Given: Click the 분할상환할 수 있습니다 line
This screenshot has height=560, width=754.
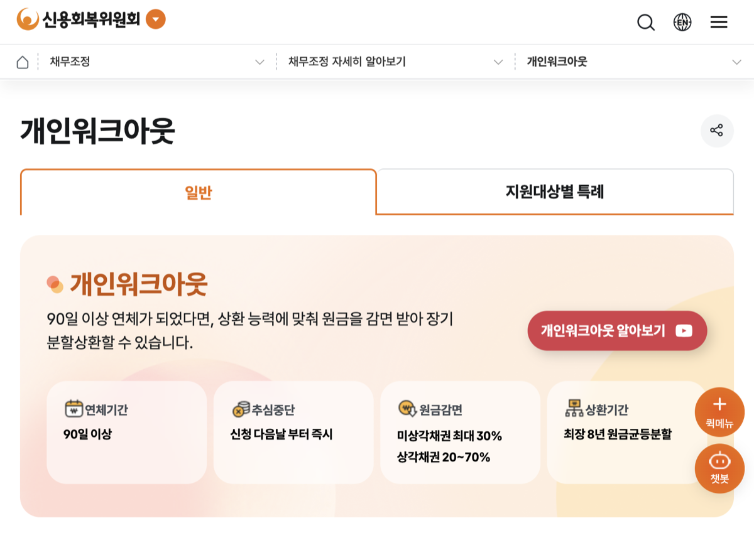Looking at the screenshot, I should 120,343.
